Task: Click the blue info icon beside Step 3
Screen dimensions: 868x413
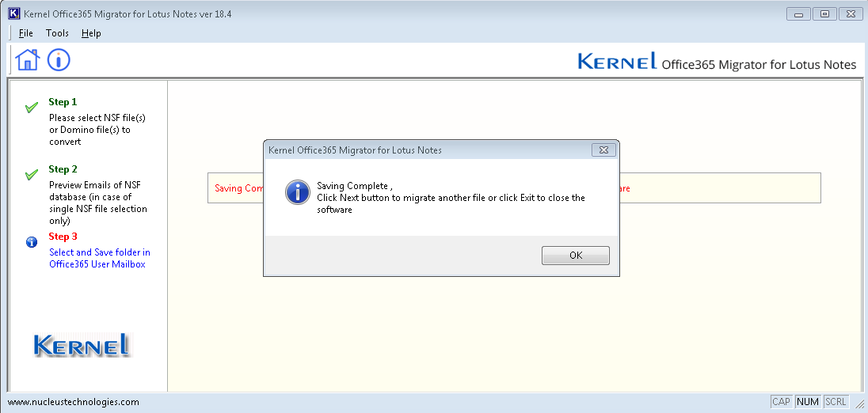Action: 32,242
